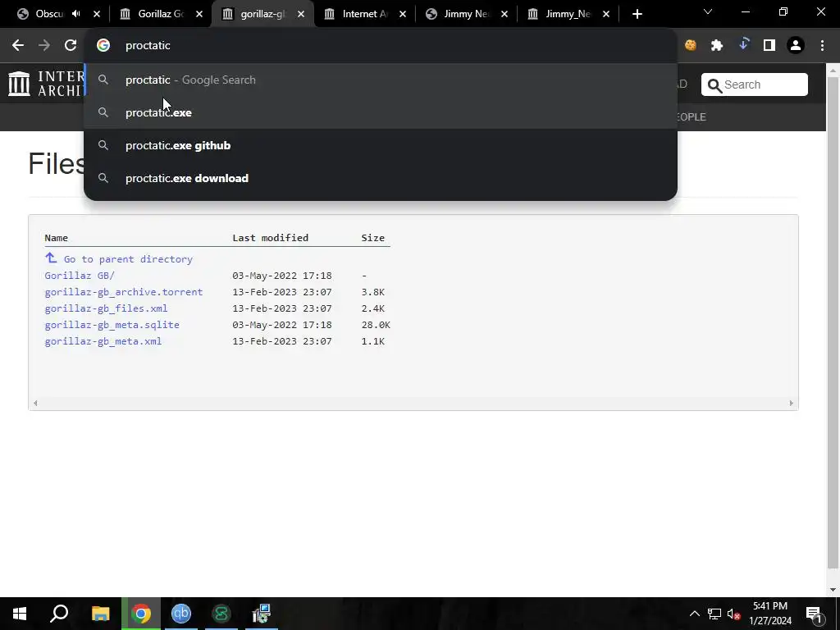Select 'proctatic.exe download' suggestion

click(x=381, y=178)
